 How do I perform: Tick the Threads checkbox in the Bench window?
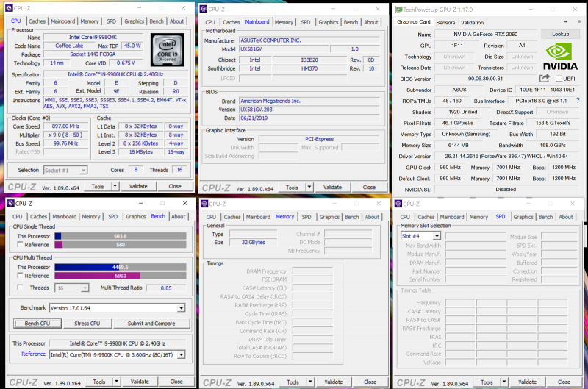21,288
